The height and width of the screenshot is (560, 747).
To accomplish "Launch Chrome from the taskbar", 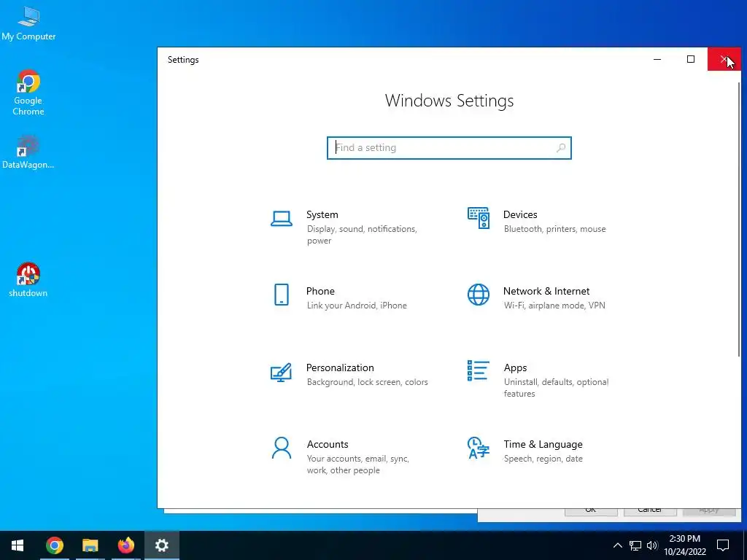I will 54,545.
